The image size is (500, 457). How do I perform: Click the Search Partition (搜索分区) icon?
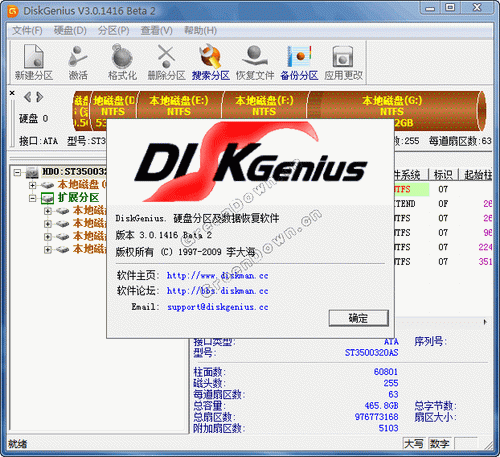tap(211, 63)
